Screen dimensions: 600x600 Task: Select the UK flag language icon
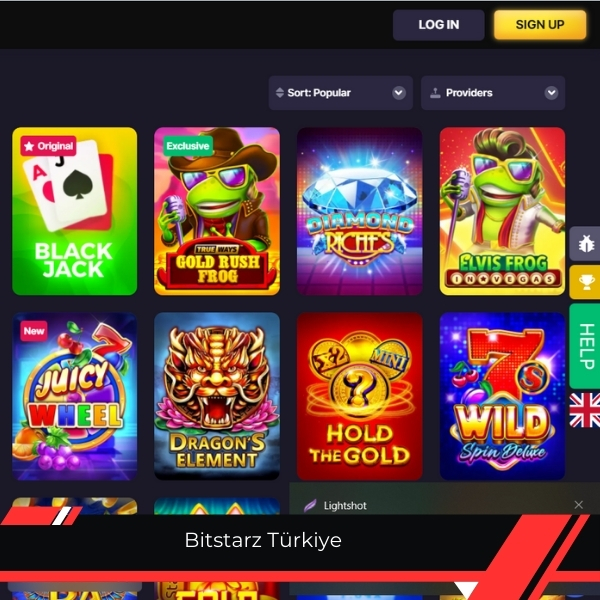[585, 410]
